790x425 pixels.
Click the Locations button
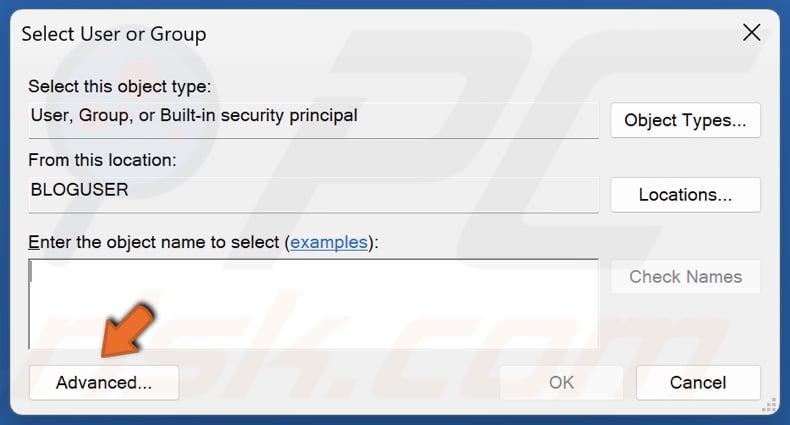[685, 194]
